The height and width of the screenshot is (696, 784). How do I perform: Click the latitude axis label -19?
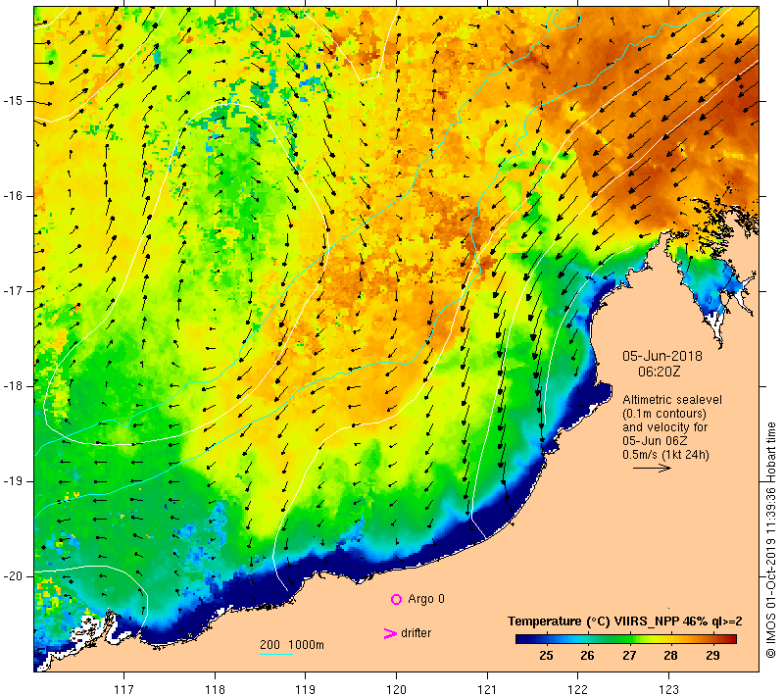click(x=12, y=481)
